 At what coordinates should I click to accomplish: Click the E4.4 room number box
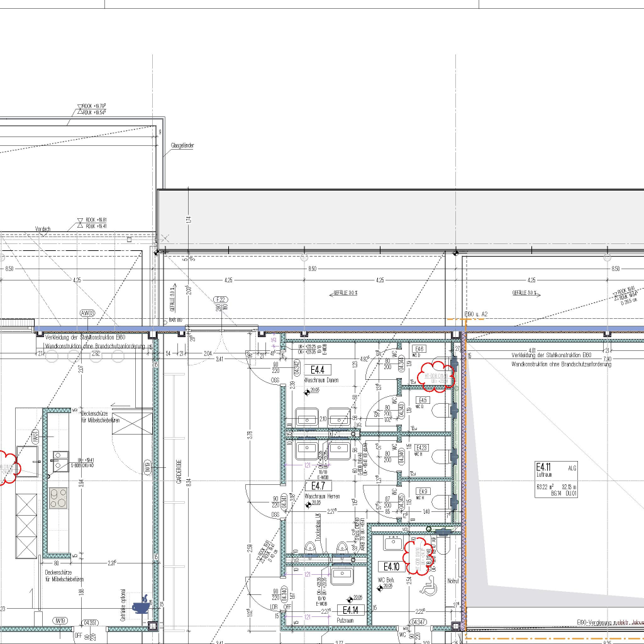click(x=318, y=370)
